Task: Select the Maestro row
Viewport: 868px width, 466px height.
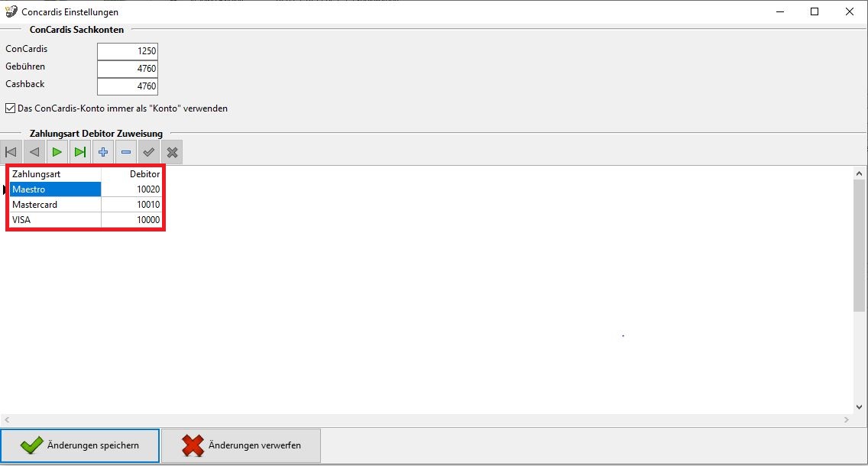Action: pyautogui.click(x=86, y=189)
